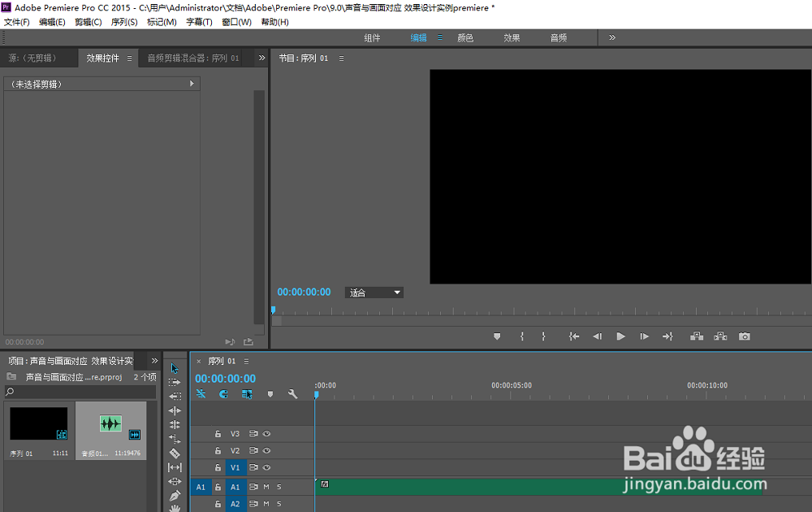Go to Out point in Program monitor

(x=667, y=336)
